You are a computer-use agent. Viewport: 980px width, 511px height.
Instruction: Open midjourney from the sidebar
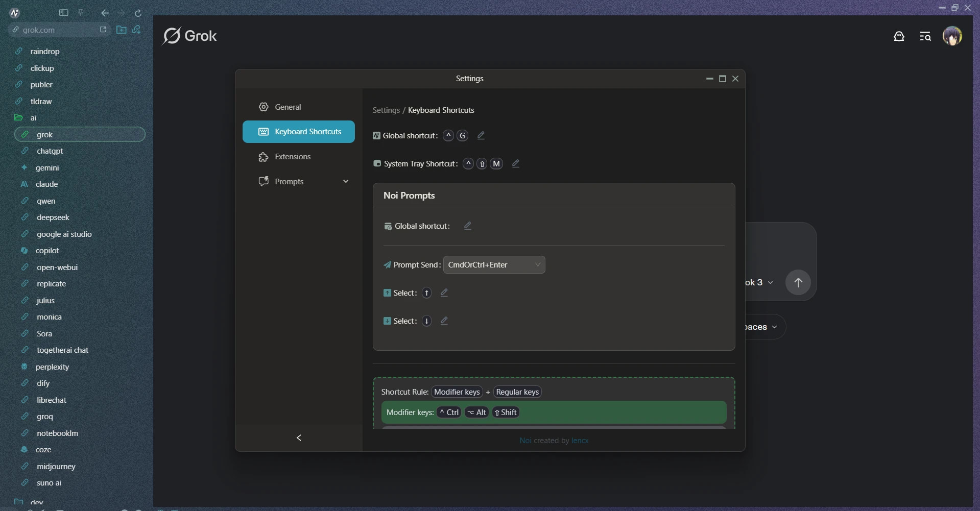56,467
